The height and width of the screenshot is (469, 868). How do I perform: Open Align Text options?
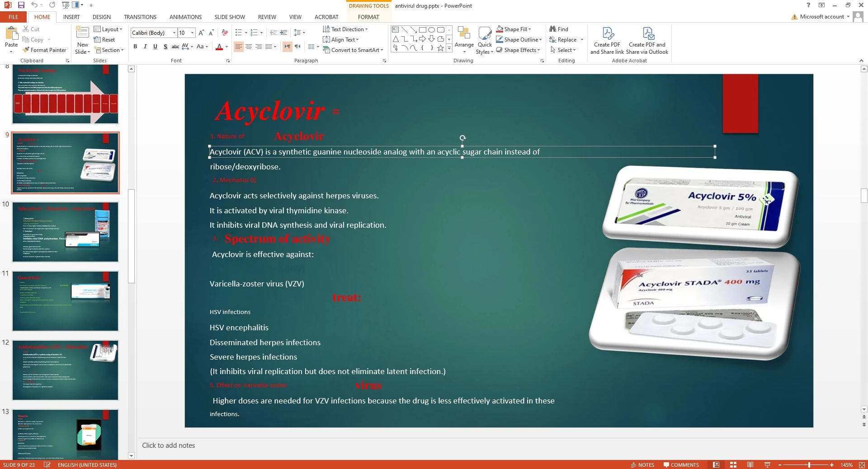click(x=341, y=39)
